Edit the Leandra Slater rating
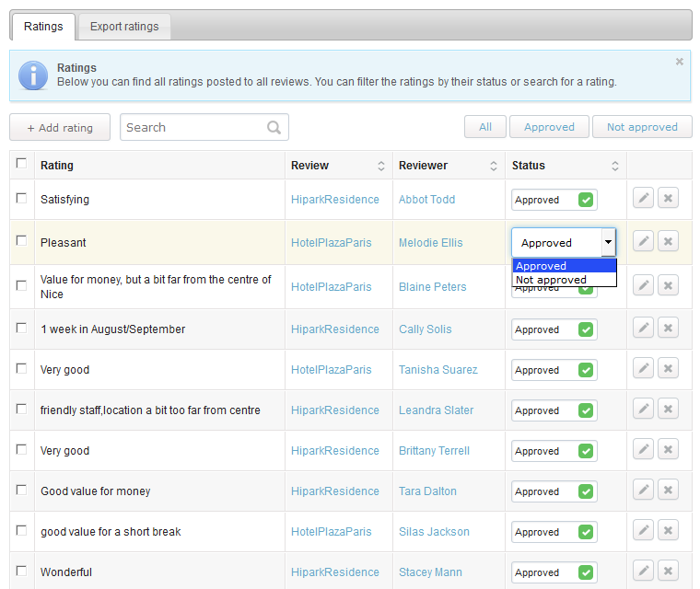This screenshot has height=589, width=700. 643,409
